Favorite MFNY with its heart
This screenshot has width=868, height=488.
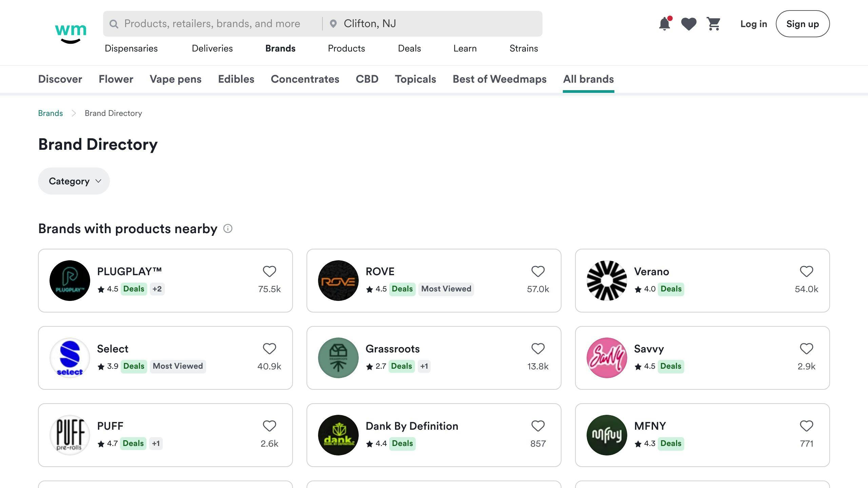(807, 426)
